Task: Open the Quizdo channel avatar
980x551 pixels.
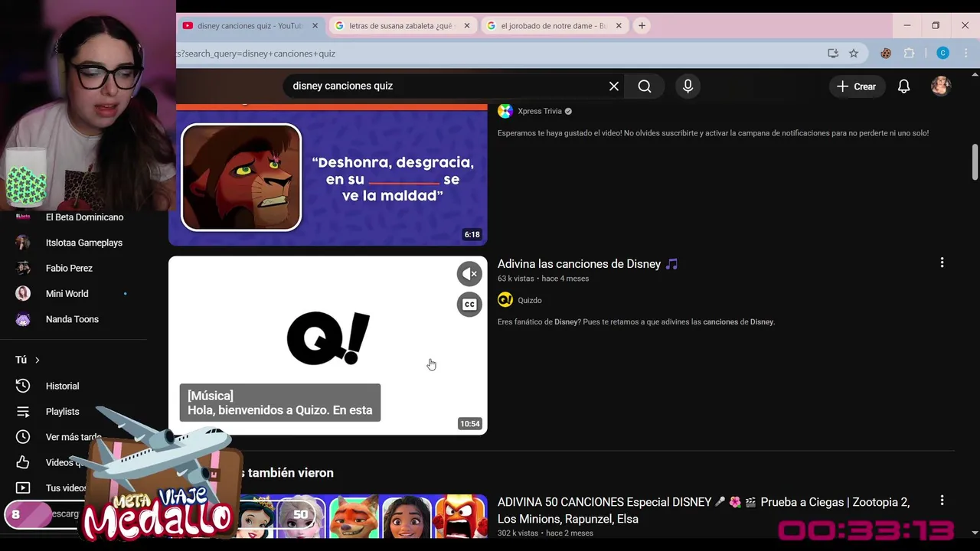Action: point(505,300)
